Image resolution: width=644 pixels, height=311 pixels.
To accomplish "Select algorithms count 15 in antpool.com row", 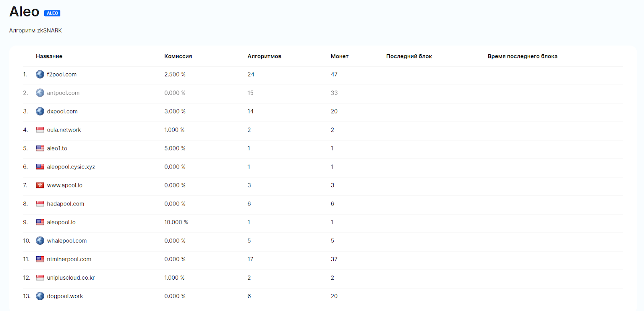I will point(250,93).
